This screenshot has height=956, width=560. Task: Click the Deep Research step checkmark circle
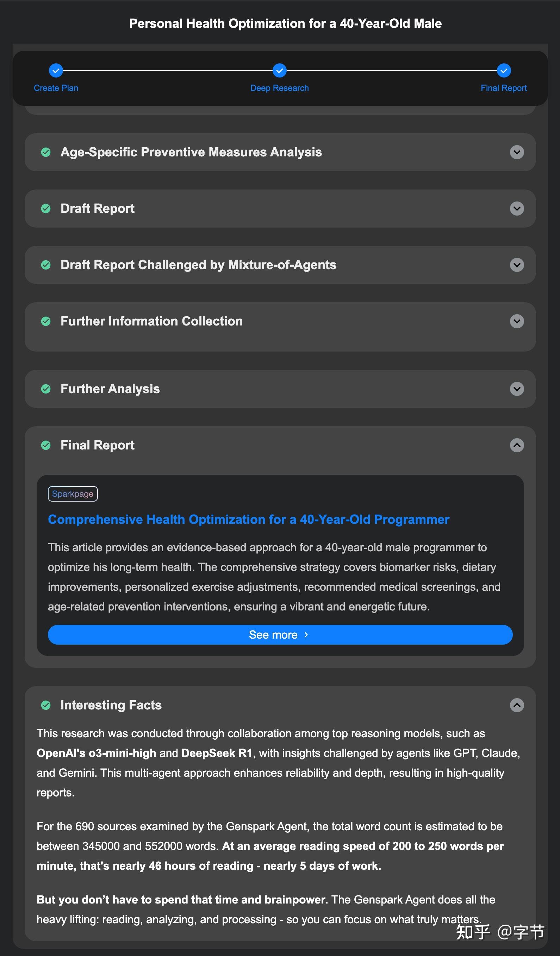click(x=280, y=70)
